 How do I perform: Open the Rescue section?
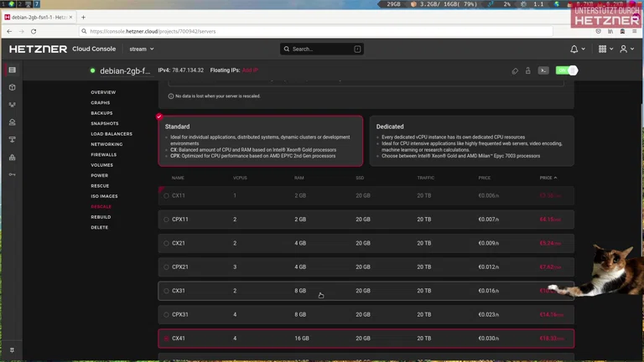(100, 186)
